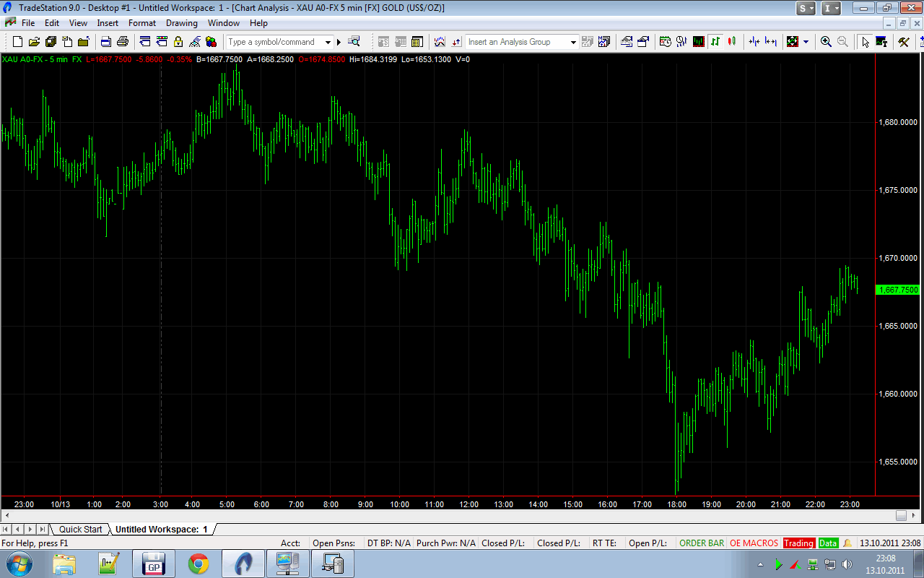Viewport: 924px width, 578px height.
Task: Click the symbol lookup magnifier icon
Action: (x=354, y=42)
